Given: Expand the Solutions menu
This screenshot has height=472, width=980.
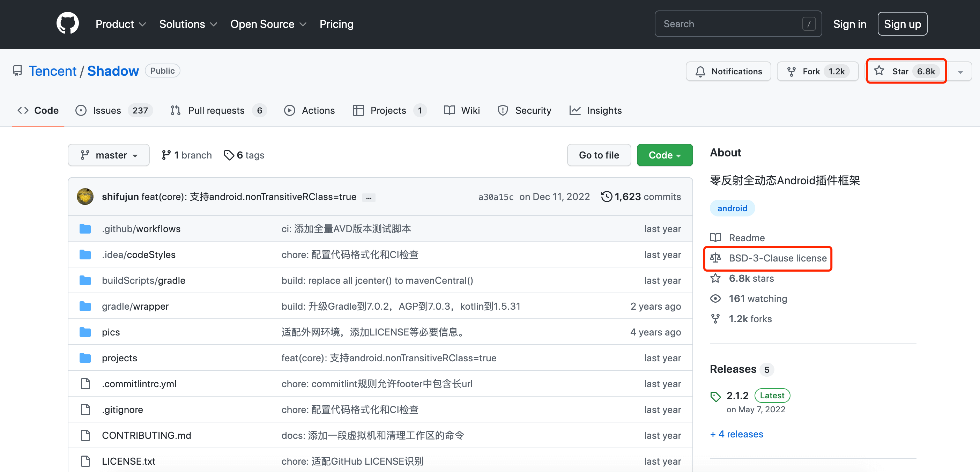Looking at the screenshot, I should 188,24.
